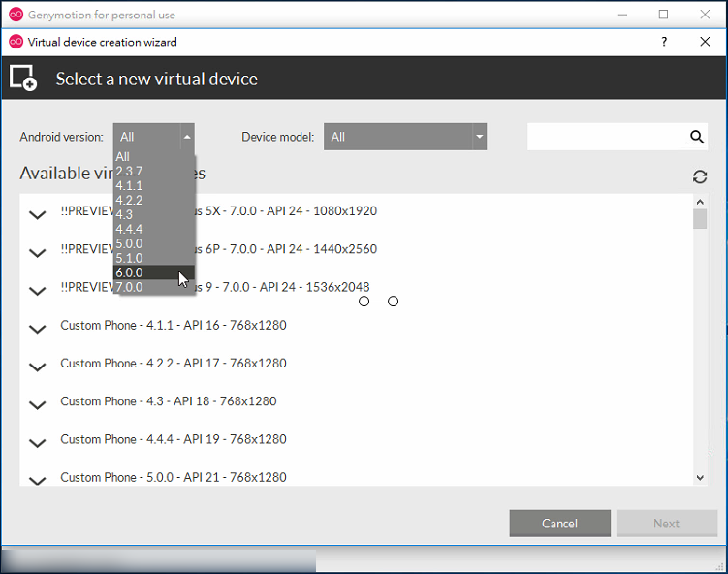The width and height of the screenshot is (728, 574).
Task: Click the search magnifier icon
Action: [x=697, y=137]
